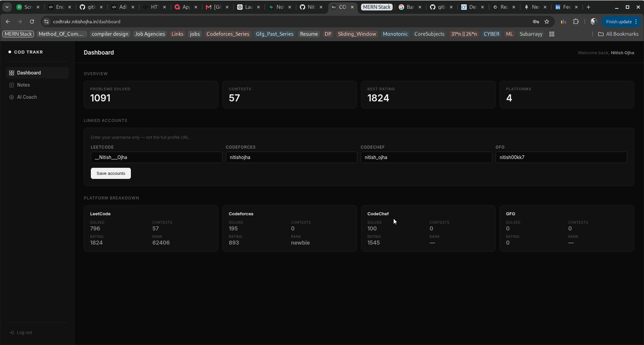Edit the GFG username field
This screenshot has width=644, height=345.
click(x=561, y=157)
